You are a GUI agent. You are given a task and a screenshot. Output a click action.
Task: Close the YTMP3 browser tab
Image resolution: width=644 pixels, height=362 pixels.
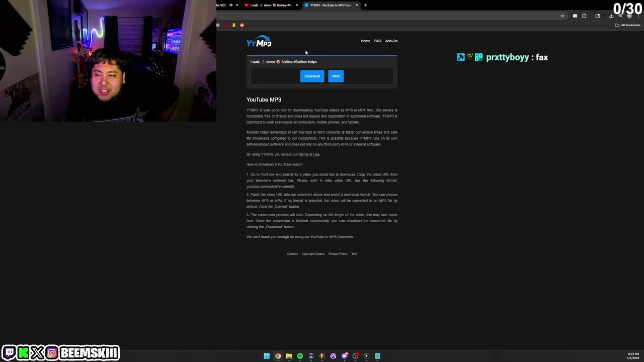coord(357,5)
